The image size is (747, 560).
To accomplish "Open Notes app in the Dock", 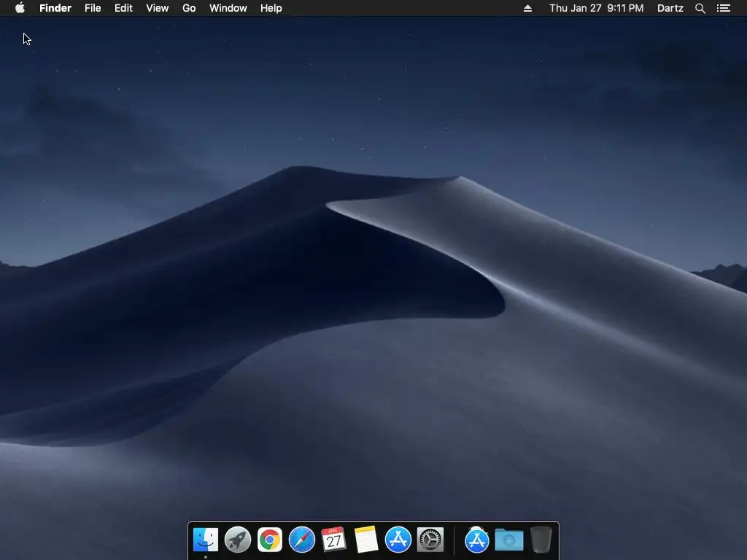I will click(x=366, y=540).
